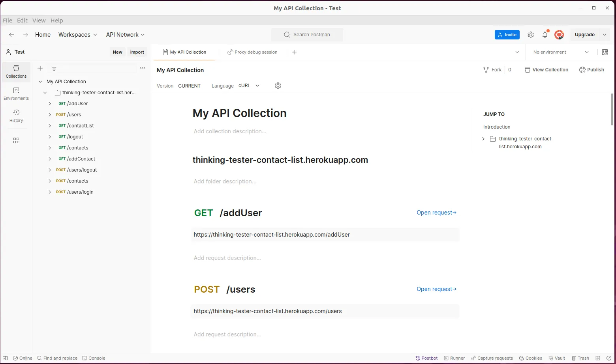
Task: Click View Collection
Action: pos(547,70)
